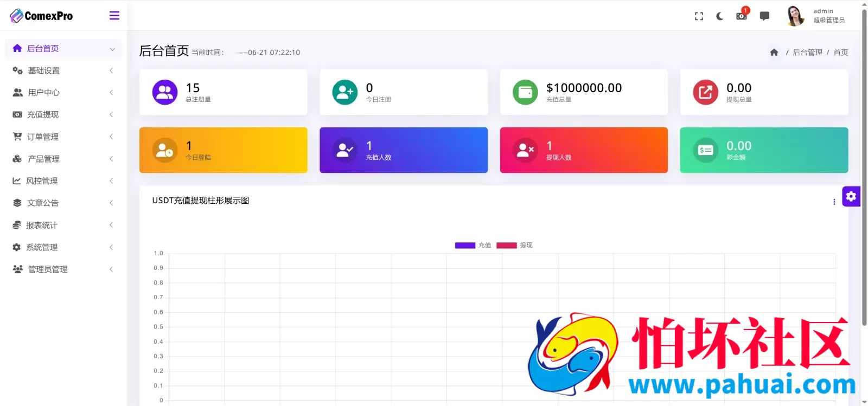Open the admin avatar profile menu
The height and width of the screenshot is (406, 868).
click(795, 16)
